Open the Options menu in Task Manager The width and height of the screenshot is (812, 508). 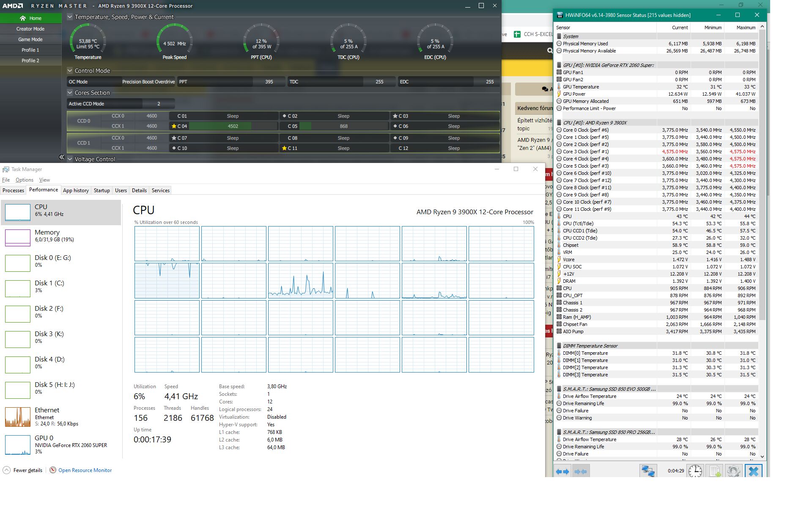[25, 180]
